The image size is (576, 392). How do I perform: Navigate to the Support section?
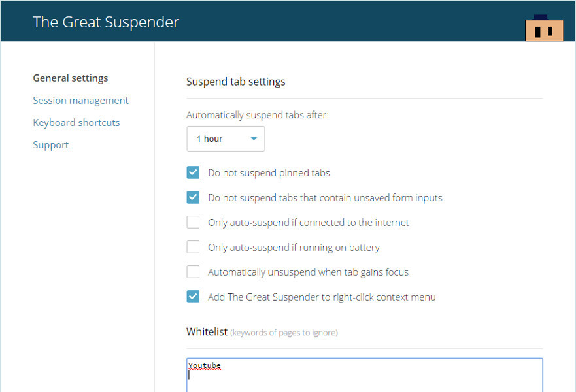pyautogui.click(x=50, y=144)
